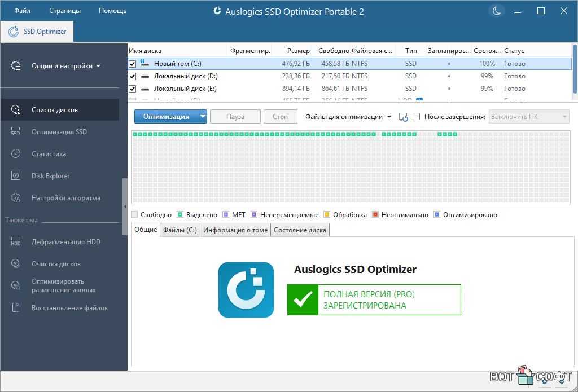Click the MFT legend color swatch
578x392 pixels.
[x=226, y=214]
